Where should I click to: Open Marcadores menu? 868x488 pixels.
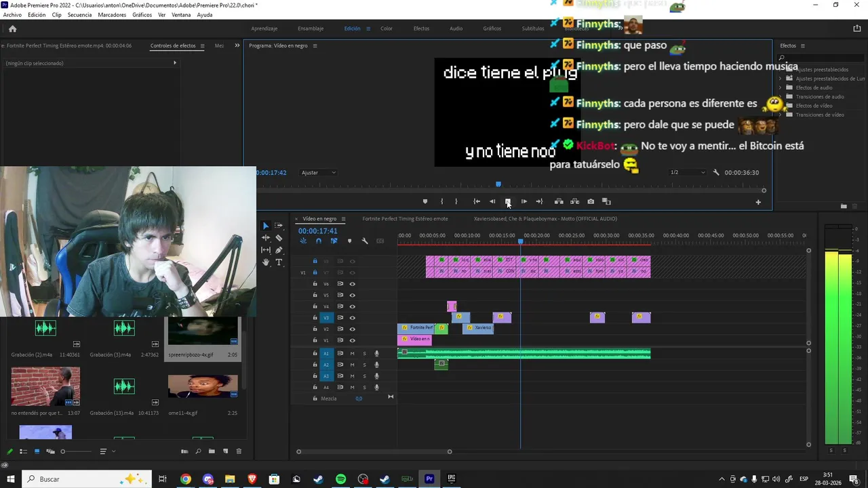point(112,14)
